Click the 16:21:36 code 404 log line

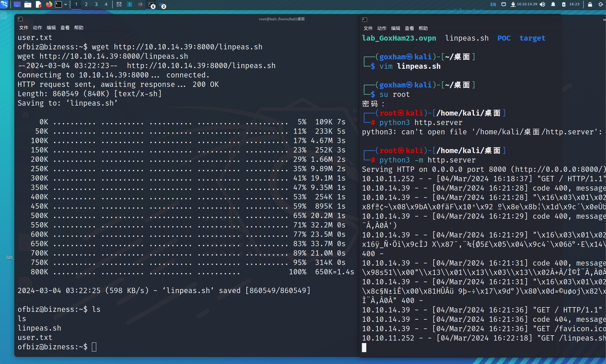[483, 319]
